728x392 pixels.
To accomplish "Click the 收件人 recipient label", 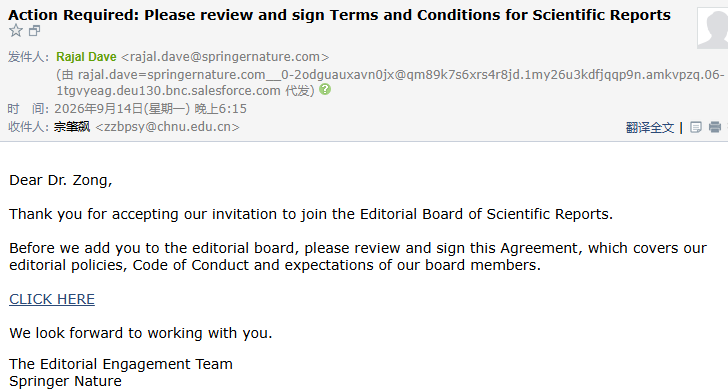I will click(28, 127).
